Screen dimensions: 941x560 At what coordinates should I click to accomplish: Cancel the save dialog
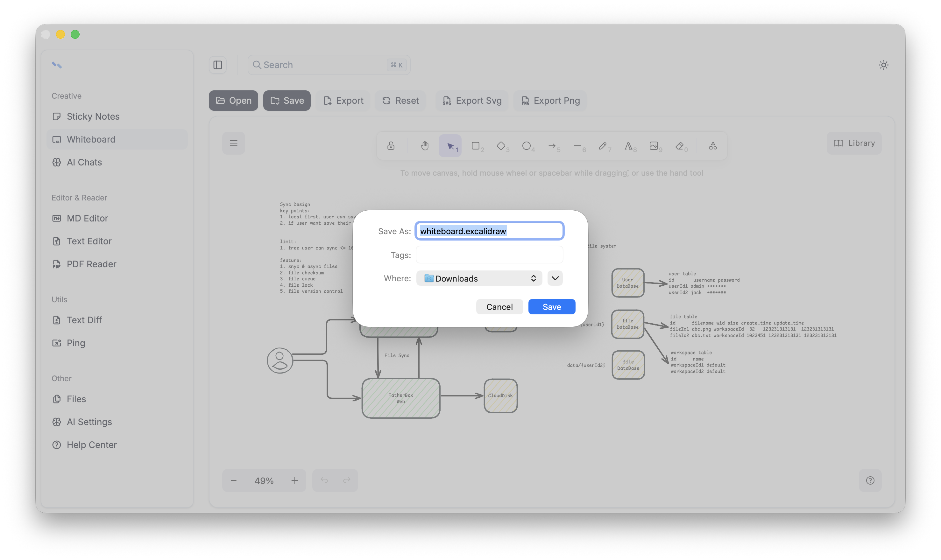[499, 307]
